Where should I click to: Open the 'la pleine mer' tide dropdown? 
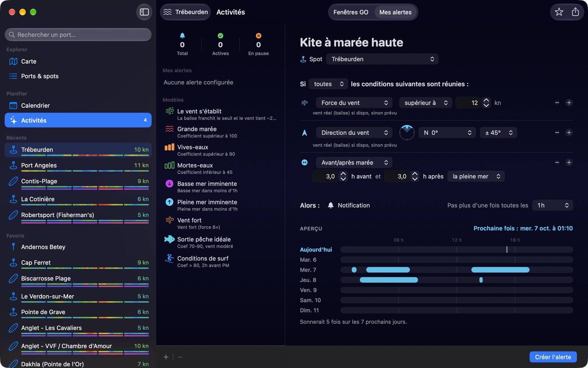(476, 176)
